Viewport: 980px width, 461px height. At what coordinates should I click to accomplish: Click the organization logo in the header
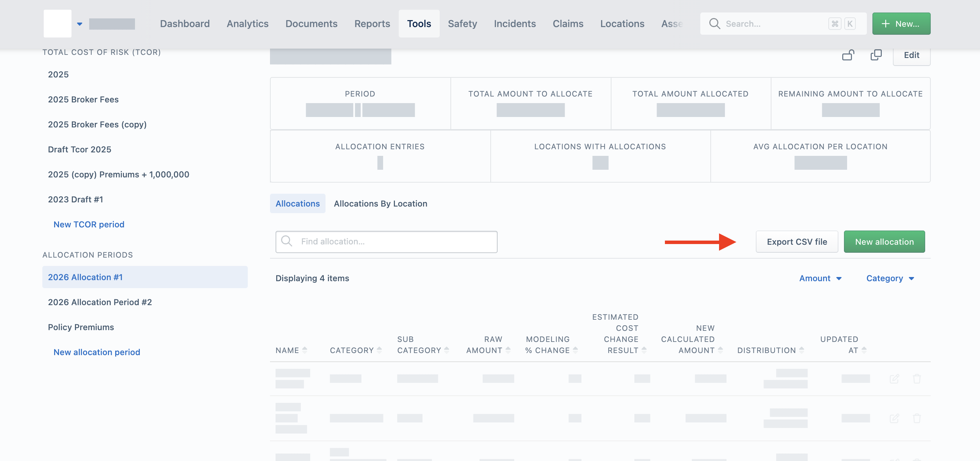pyautogui.click(x=58, y=24)
